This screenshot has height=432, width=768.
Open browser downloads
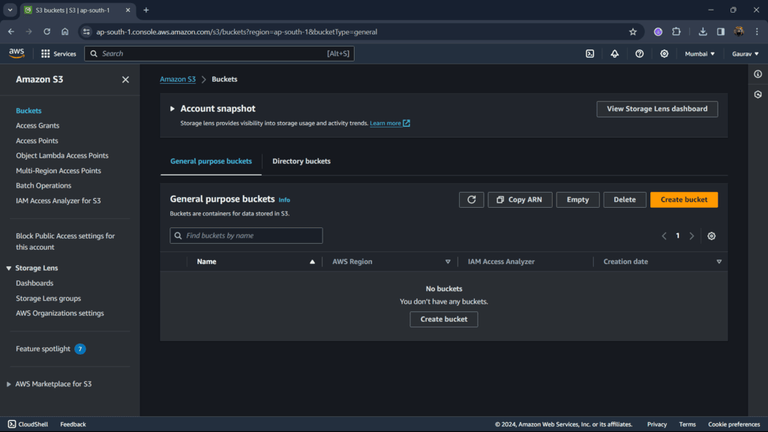(x=702, y=32)
